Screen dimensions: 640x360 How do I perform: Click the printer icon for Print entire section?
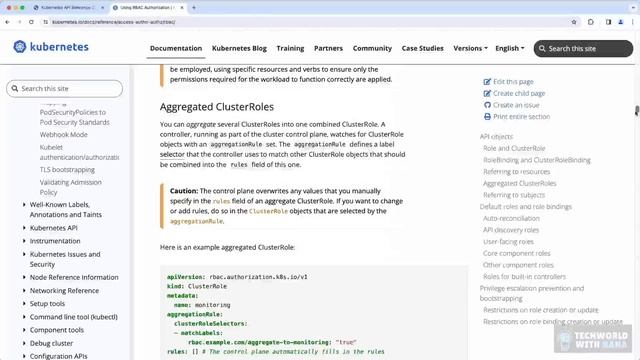pos(487,117)
